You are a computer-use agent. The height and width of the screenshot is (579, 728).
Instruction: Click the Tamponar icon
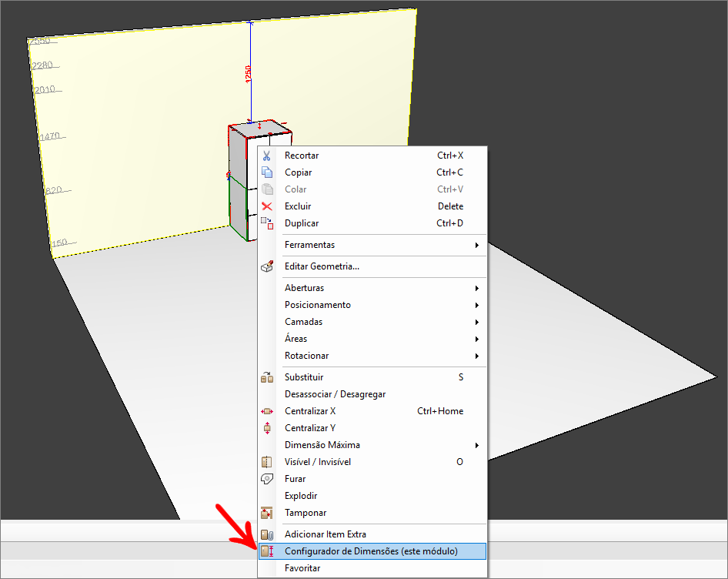click(x=267, y=513)
